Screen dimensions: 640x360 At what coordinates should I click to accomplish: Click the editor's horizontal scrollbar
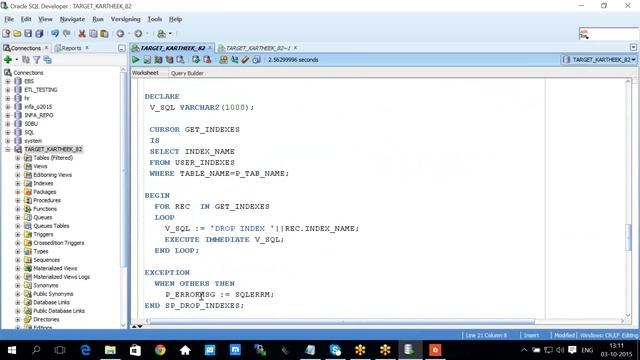[x=343, y=322]
